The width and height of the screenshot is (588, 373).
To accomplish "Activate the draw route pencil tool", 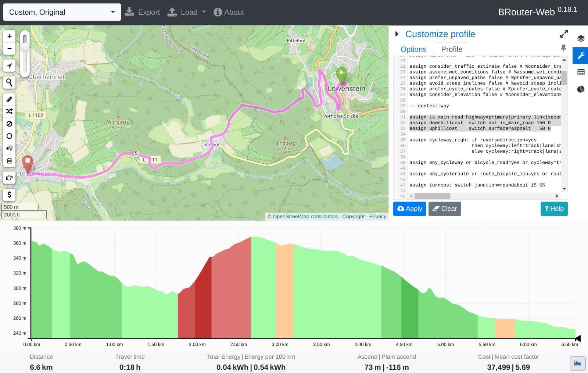I will click(10, 99).
